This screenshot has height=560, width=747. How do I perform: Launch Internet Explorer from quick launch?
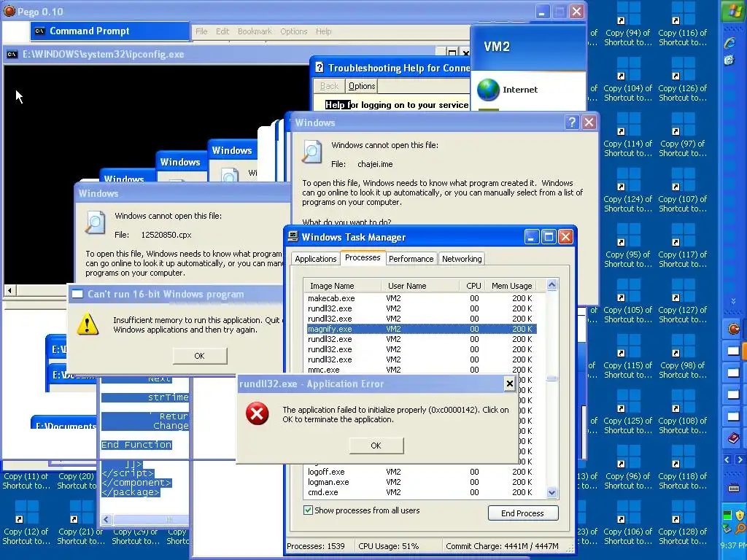pyautogui.click(x=729, y=43)
